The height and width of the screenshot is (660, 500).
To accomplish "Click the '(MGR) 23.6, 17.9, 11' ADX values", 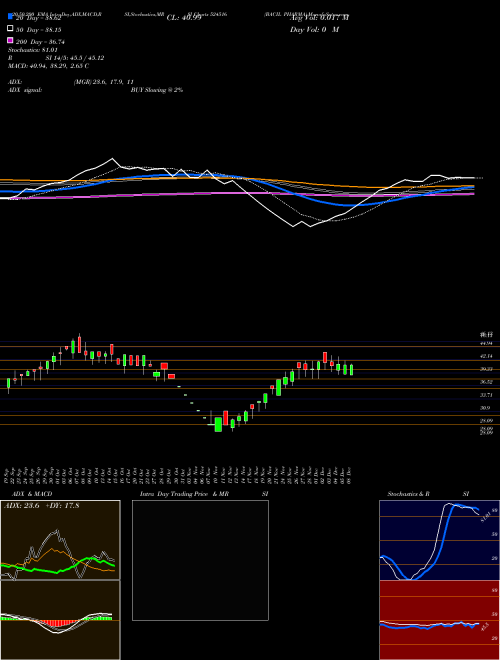I will pos(104,82).
